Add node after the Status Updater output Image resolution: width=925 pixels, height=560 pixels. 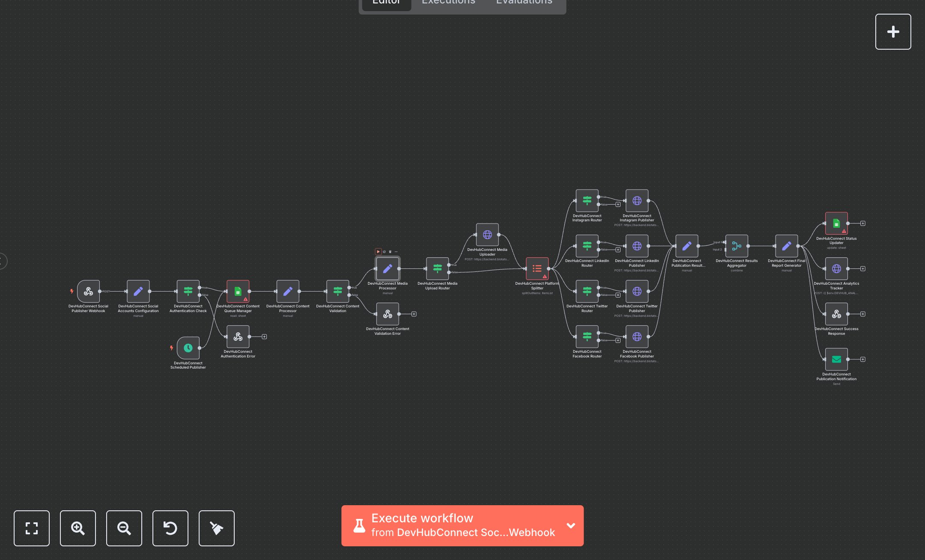(x=863, y=223)
